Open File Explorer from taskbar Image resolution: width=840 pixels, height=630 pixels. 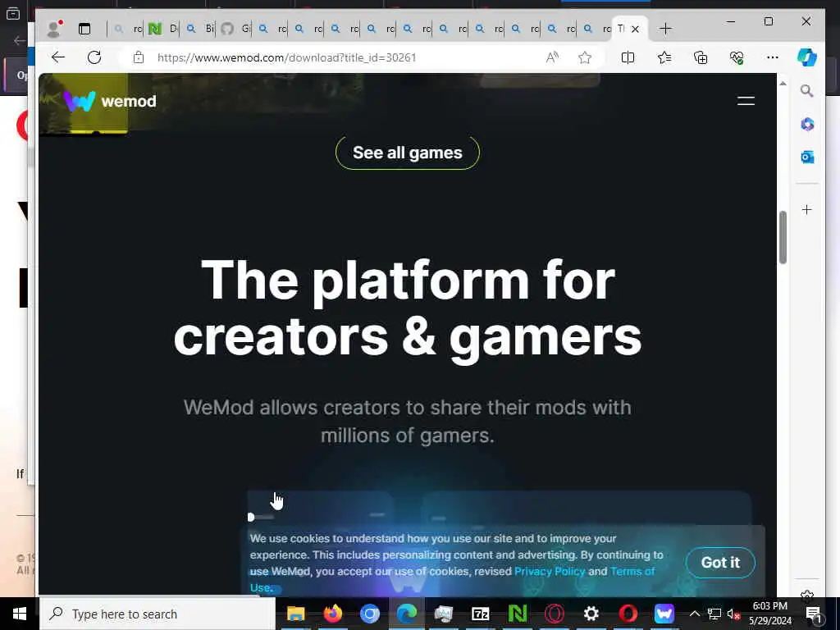295,614
